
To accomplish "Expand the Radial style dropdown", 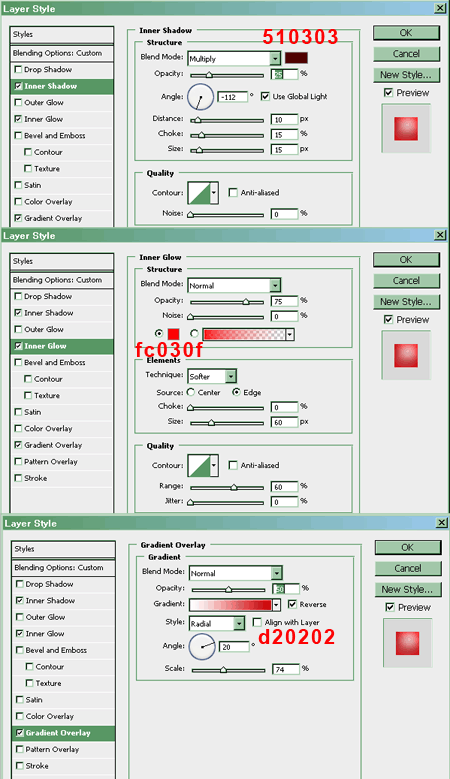I will click(x=239, y=623).
